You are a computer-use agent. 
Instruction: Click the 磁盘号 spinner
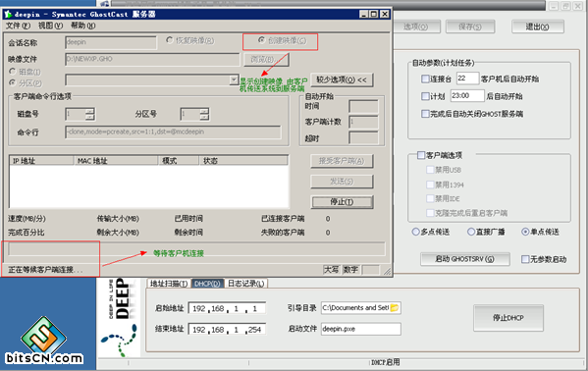tap(80, 114)
